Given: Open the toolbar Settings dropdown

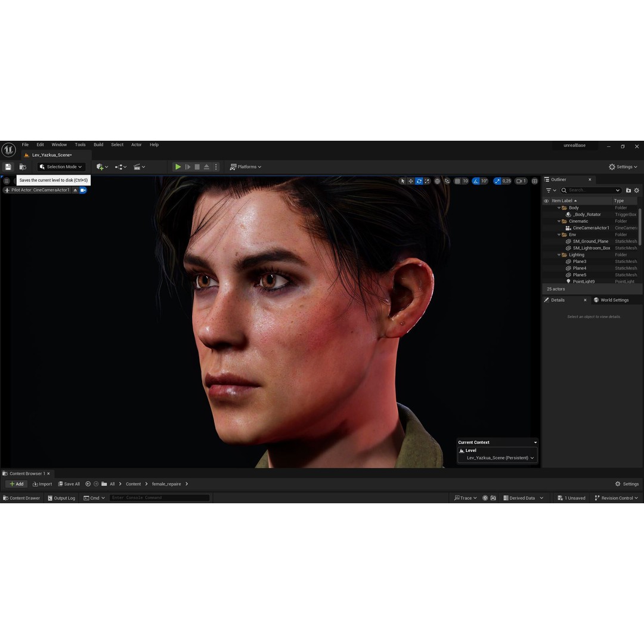Looking at the screenshot, I should 623,167.
